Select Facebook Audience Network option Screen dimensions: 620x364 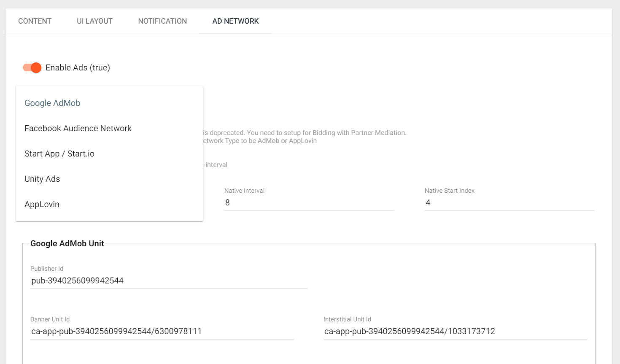tap(78, 128)
